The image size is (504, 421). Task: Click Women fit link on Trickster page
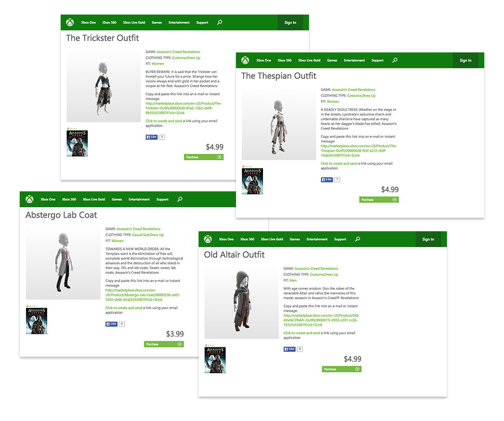pyautogui.click(x=158, y=64)
